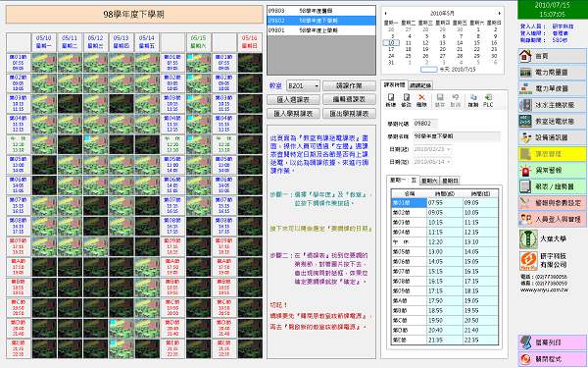Click the PLC toolbar icon
The width and height of the screenshot is (588, 368).
click(488, 101)
